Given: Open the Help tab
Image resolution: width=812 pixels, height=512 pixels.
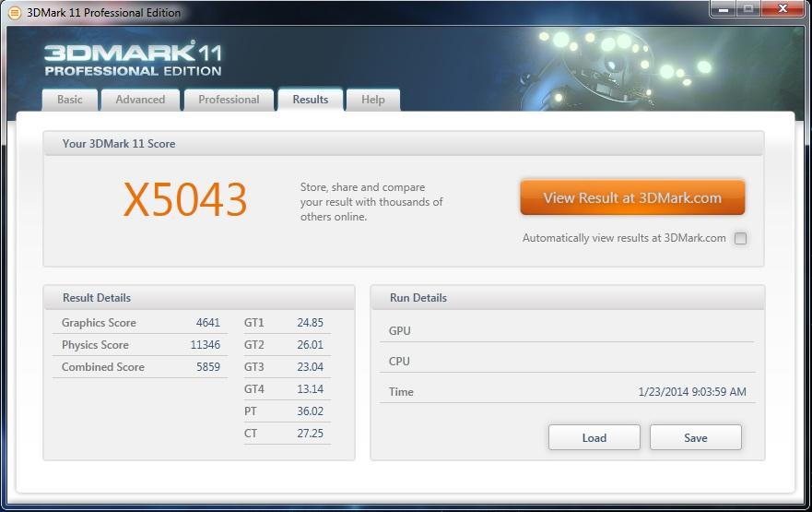Looking at the screenshot, I should pyautogui.click(x=373, y=100).
